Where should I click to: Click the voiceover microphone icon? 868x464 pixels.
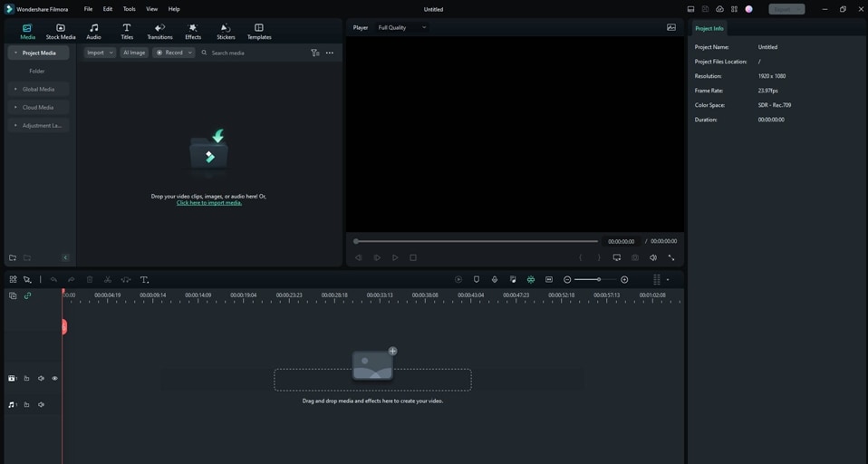point(495,280)
